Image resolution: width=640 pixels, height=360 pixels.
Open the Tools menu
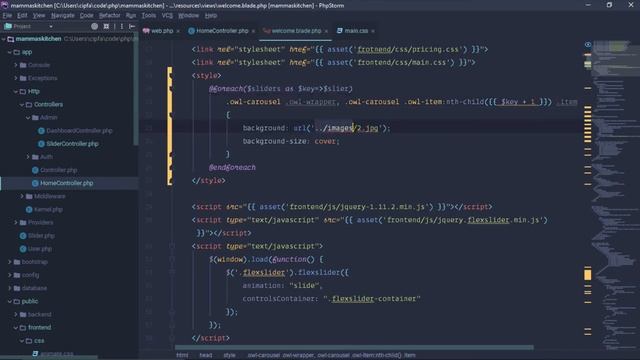(149, 16)
